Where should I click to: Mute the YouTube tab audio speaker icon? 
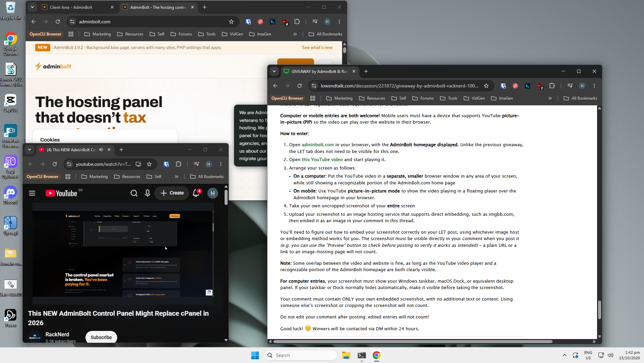pyautogui.click(x=101, y=150)
